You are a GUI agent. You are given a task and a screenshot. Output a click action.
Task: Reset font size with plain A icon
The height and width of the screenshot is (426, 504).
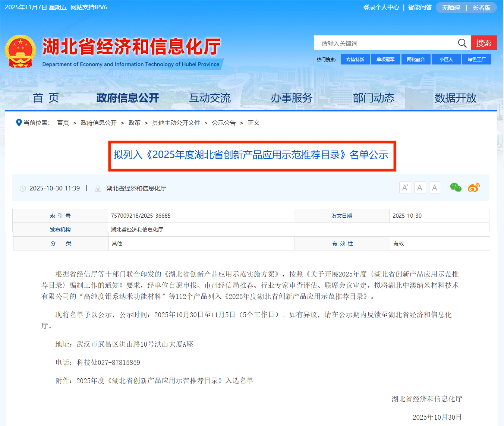[x=435, y=187]
